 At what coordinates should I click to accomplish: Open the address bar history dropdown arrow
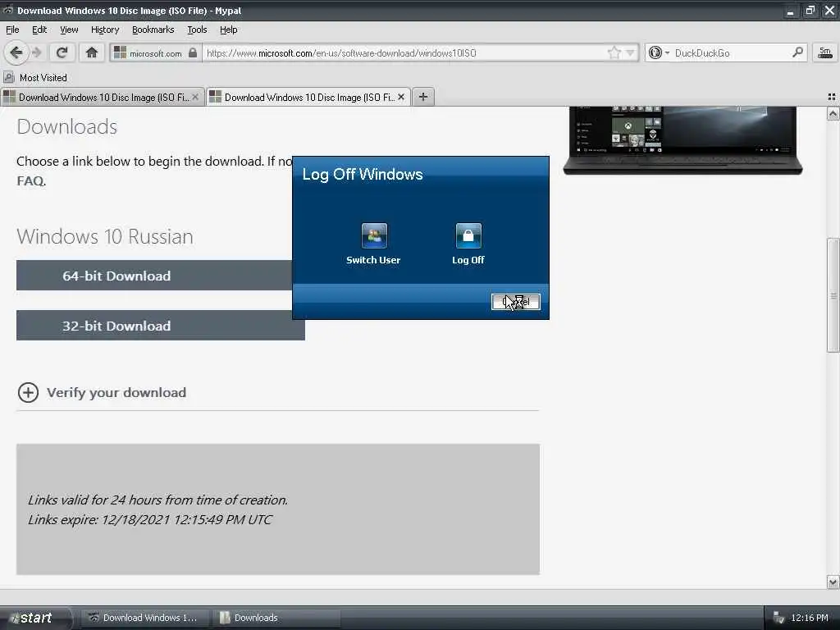point(630,52)
